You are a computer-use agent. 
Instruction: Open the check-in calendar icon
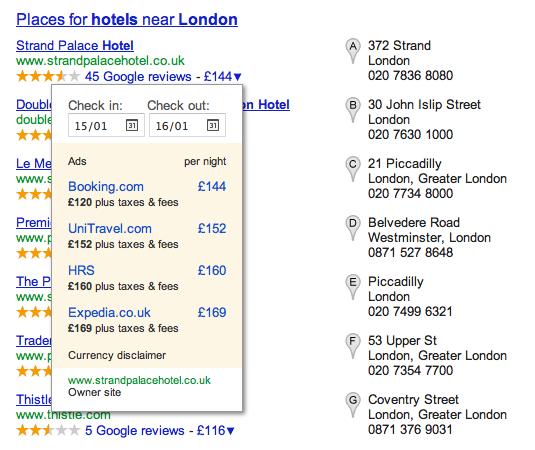point(132,125)
